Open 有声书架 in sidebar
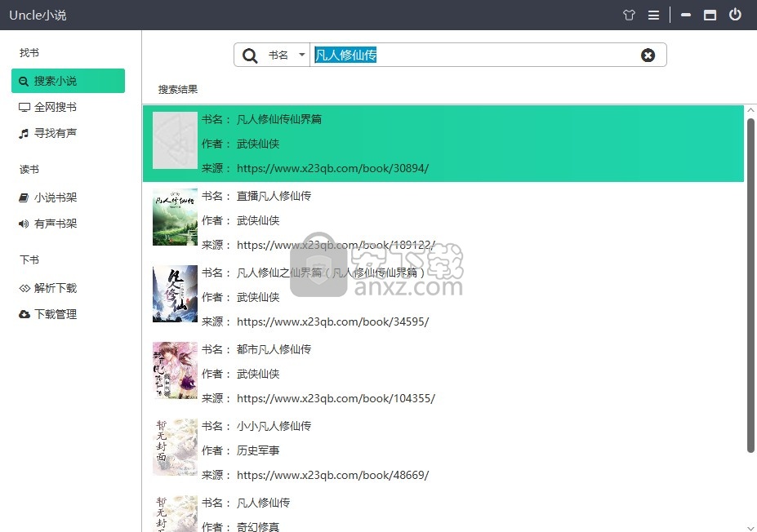 tap(68, 224)
